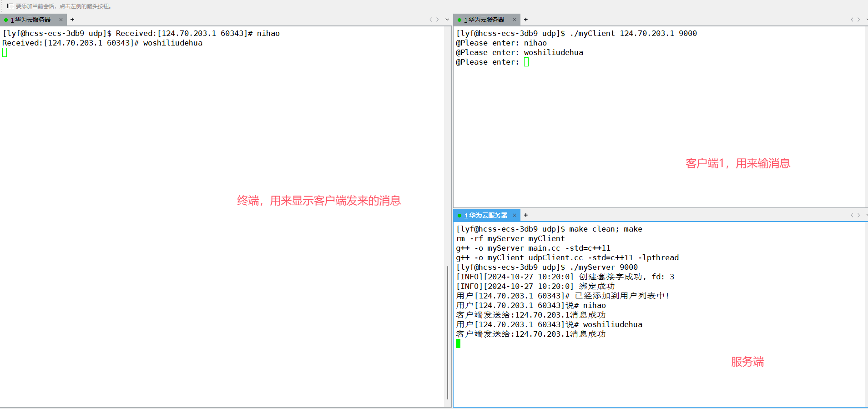This screenshot has height=409, width=868.
Task: Click the cursor in the left display terminal
Action: (x=5, y=53)
